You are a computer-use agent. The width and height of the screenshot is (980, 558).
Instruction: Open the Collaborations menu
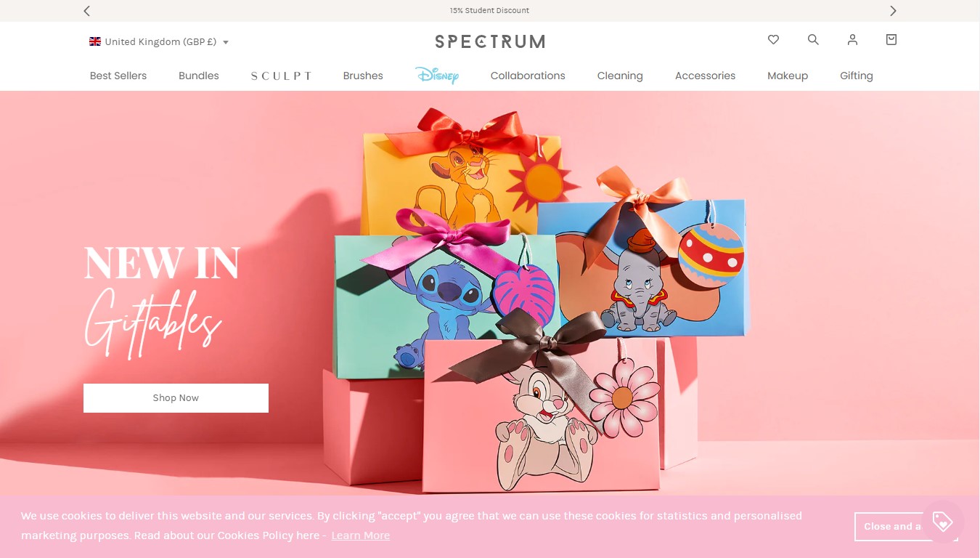tap(528, 76)
